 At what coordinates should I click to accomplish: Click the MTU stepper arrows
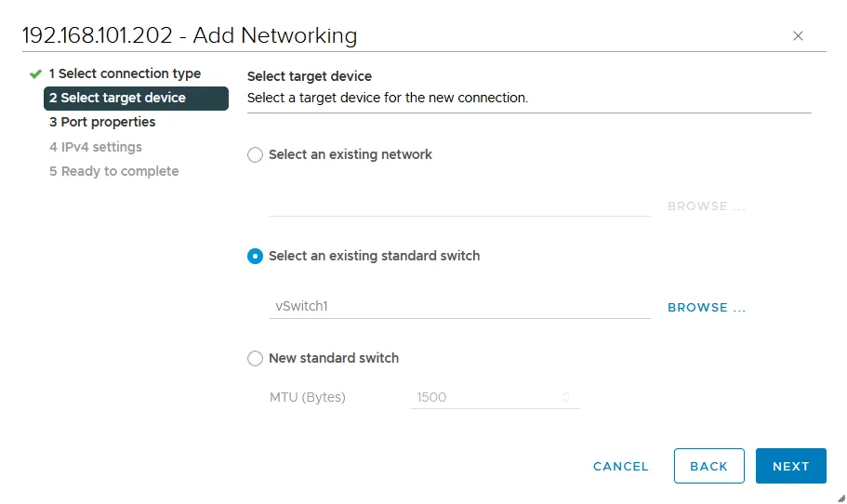pyautogui.click(x=565, y=397)
